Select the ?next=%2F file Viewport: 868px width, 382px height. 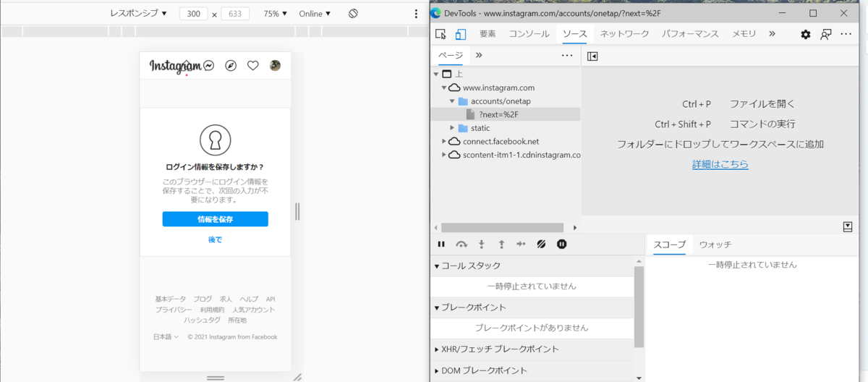(498, 114)
